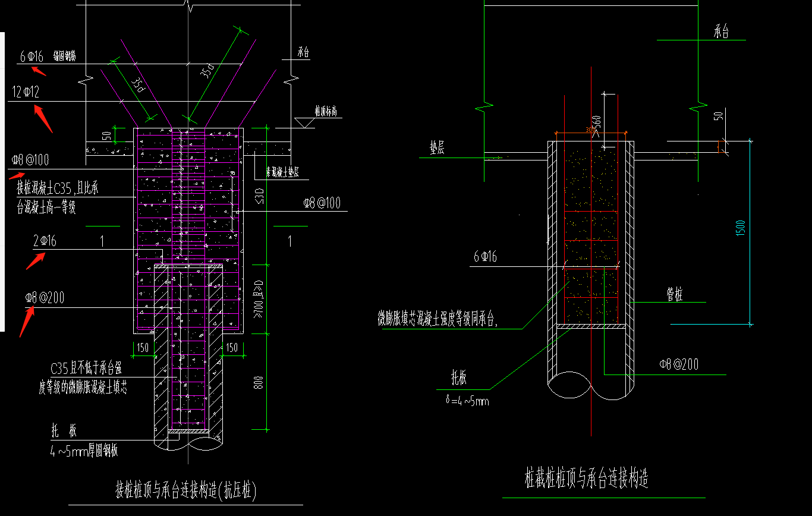Select 'Φ8@100' label above '接桩混凝土C35'
This screenshot has height=516, width=812.
30,159
